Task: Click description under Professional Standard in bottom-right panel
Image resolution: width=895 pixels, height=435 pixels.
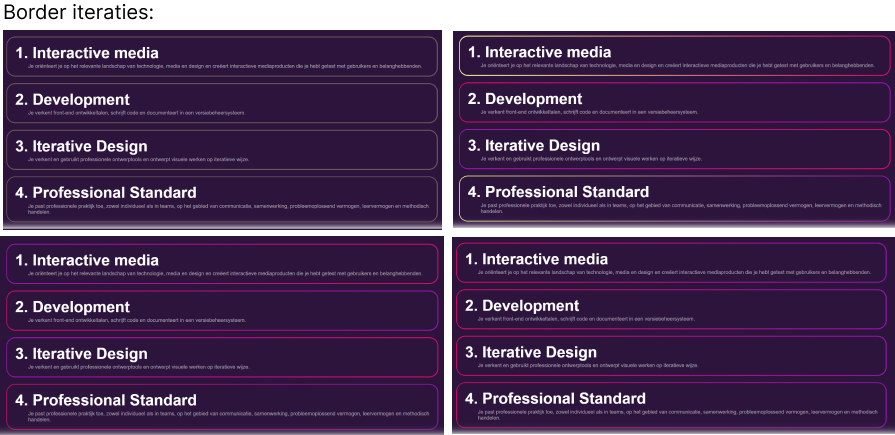Action: click(x=678, y=411)
